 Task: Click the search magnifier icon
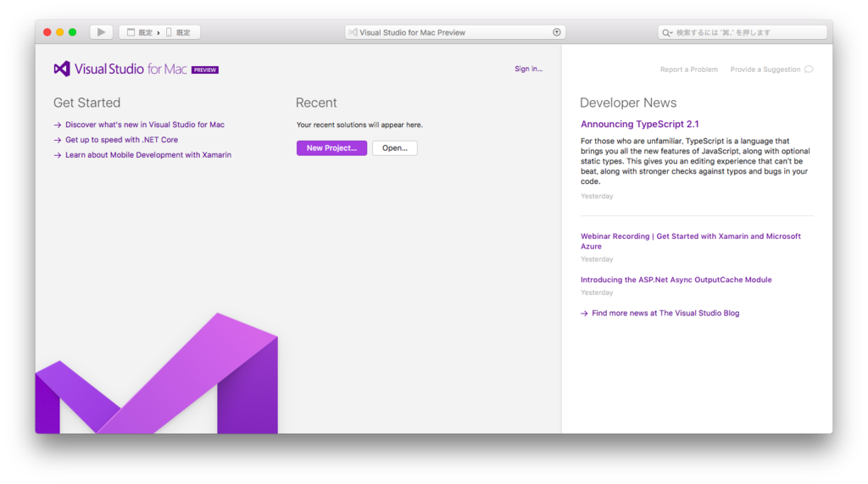(x=666, y=33)
